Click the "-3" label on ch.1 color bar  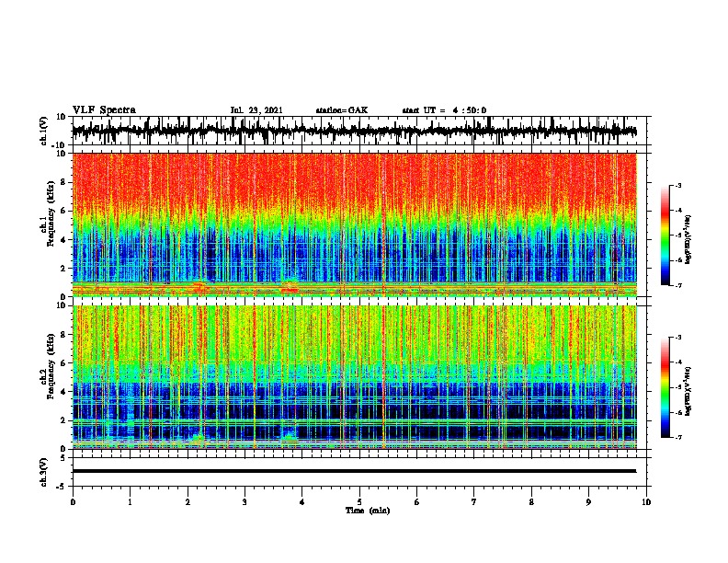677,186
